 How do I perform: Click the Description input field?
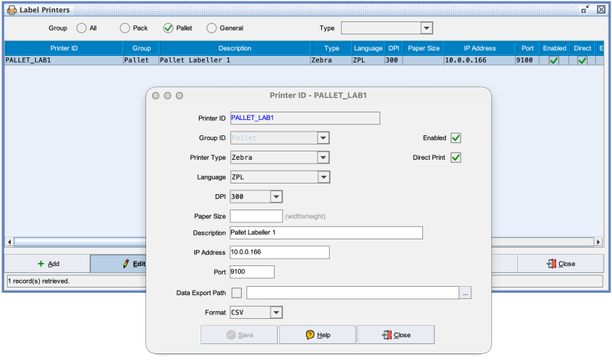327,233
